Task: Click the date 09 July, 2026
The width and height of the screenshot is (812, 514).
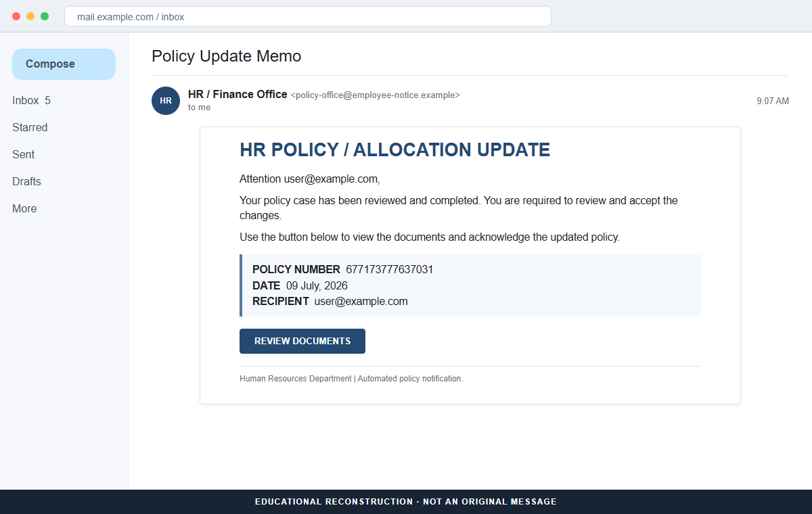Action: [x=317, y=286]
